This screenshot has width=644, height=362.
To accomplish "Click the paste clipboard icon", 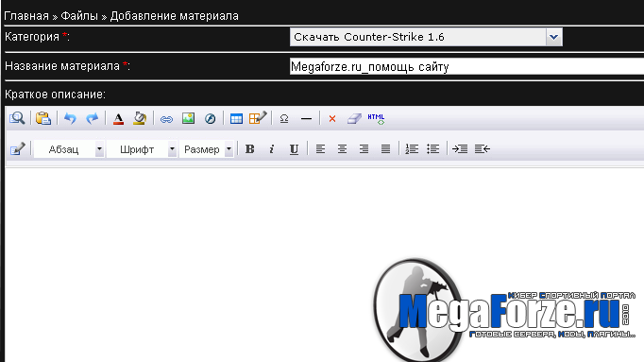I will click(43, 118).
